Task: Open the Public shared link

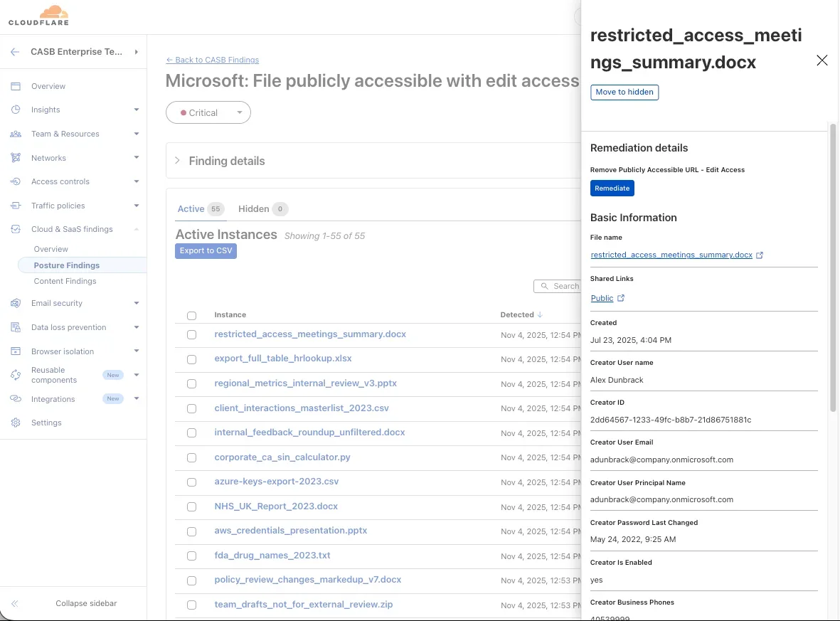Action: [602, 298]
